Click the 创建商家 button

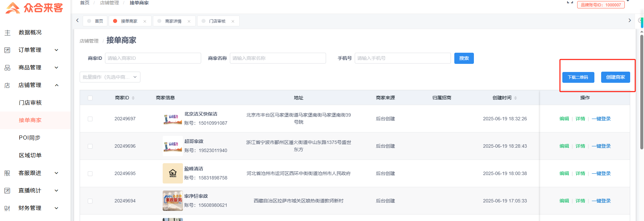[x=616, y=77]
